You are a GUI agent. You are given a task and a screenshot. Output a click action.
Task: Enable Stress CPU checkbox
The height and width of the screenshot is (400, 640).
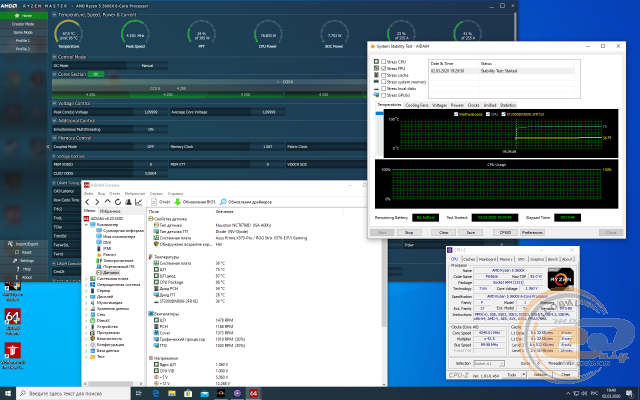pos(383,62)
